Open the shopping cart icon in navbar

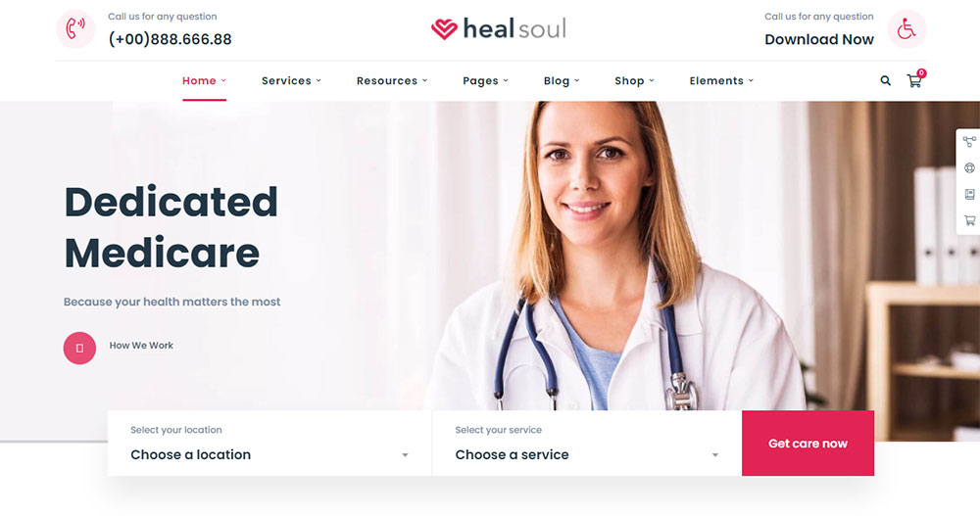[915, 79]
